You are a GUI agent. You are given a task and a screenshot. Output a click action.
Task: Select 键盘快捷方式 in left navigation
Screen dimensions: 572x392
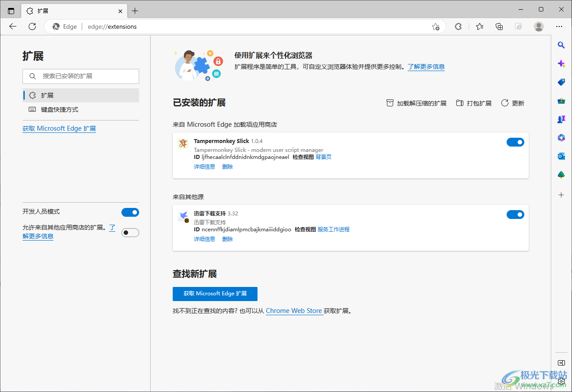tap(81, 109)
